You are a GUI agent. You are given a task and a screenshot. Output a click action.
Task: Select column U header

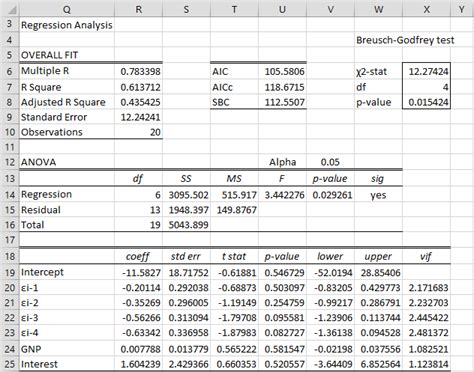(282, 9)
